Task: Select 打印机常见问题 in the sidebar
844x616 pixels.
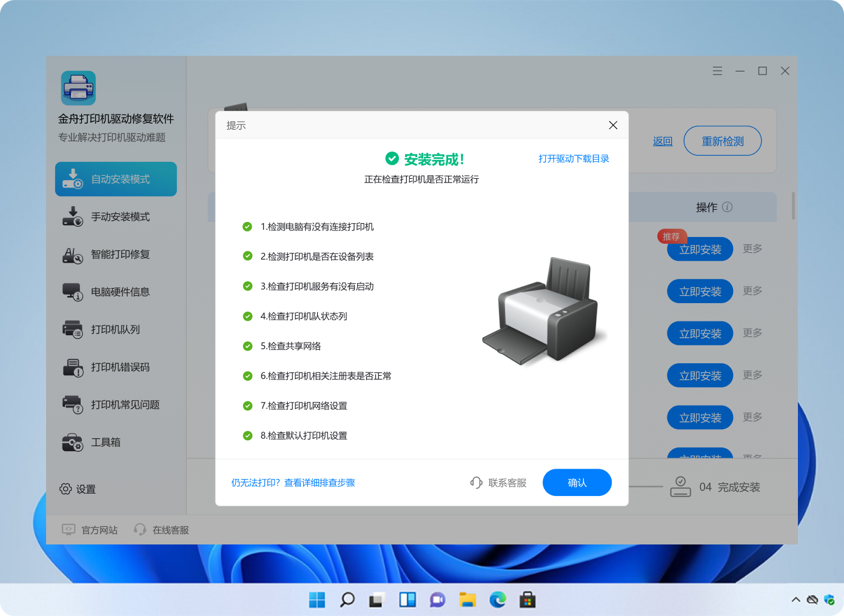Action: tap(125, 404)
